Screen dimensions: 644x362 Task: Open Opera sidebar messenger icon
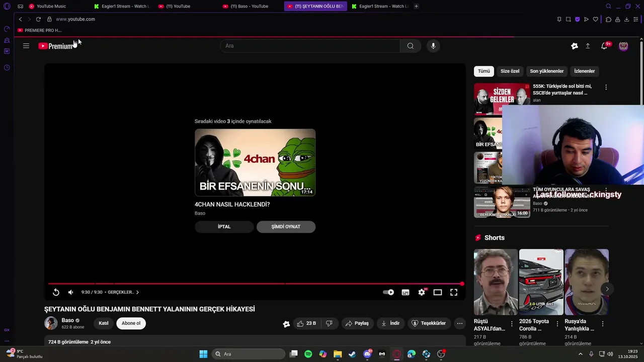7,51
